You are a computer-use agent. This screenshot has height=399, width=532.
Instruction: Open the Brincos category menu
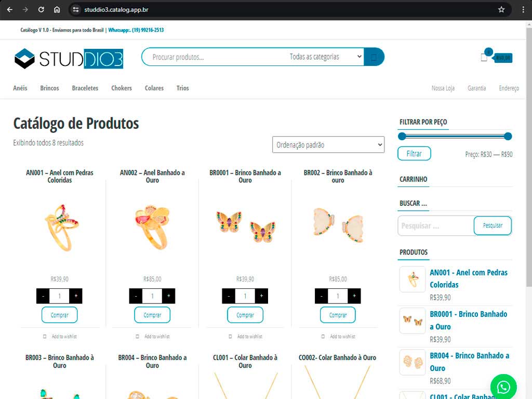coord(49,88)
